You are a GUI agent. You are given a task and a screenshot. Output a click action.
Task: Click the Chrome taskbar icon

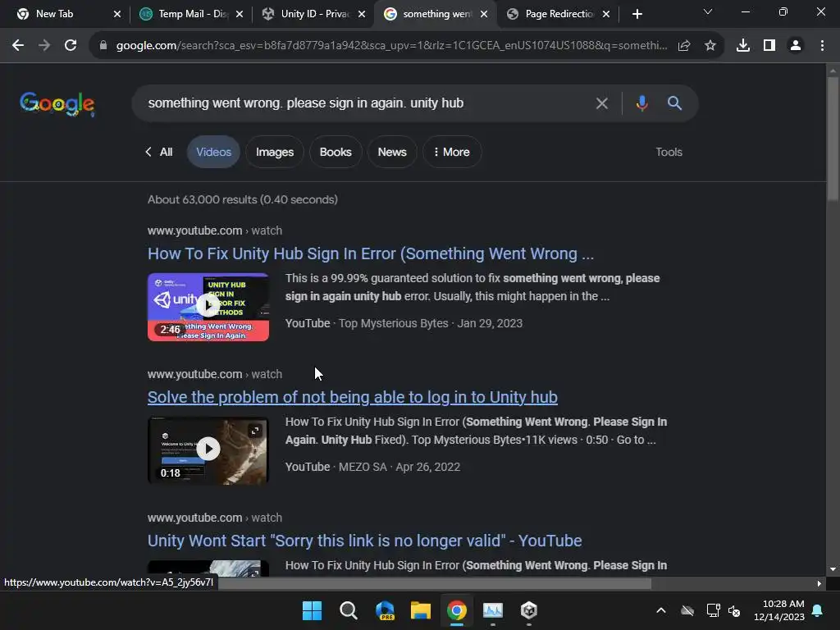[456, 610]
